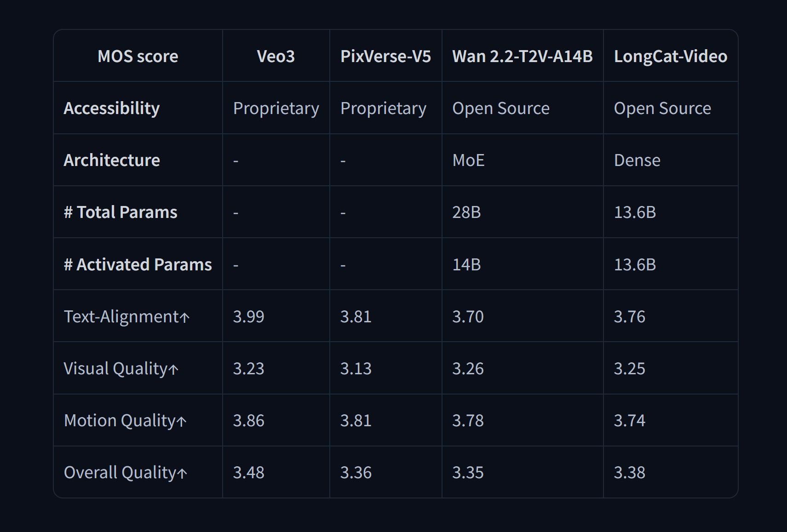The width and height of the screenshot is (787, 532).
Task: Select the "28B" total params value
Action: [466, 212]
